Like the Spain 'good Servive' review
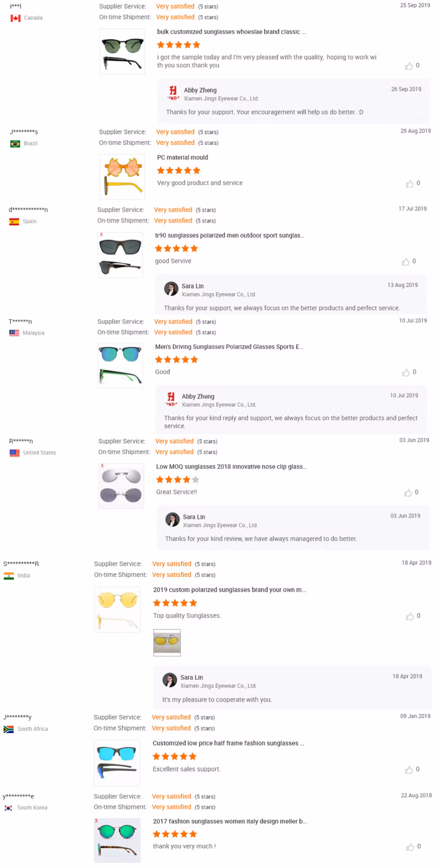This screenshot has width=434, height=868. tap(405, 262)
